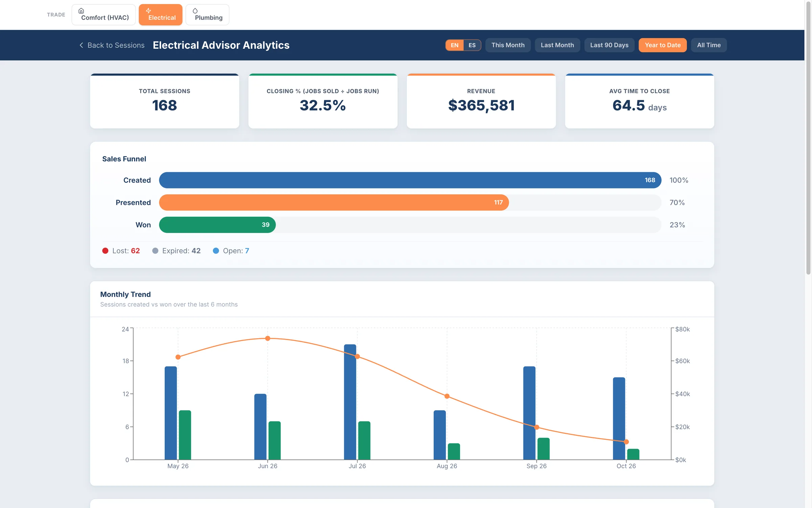Select the Comfort (HVAC) trade tab

[x=104, y=15]
